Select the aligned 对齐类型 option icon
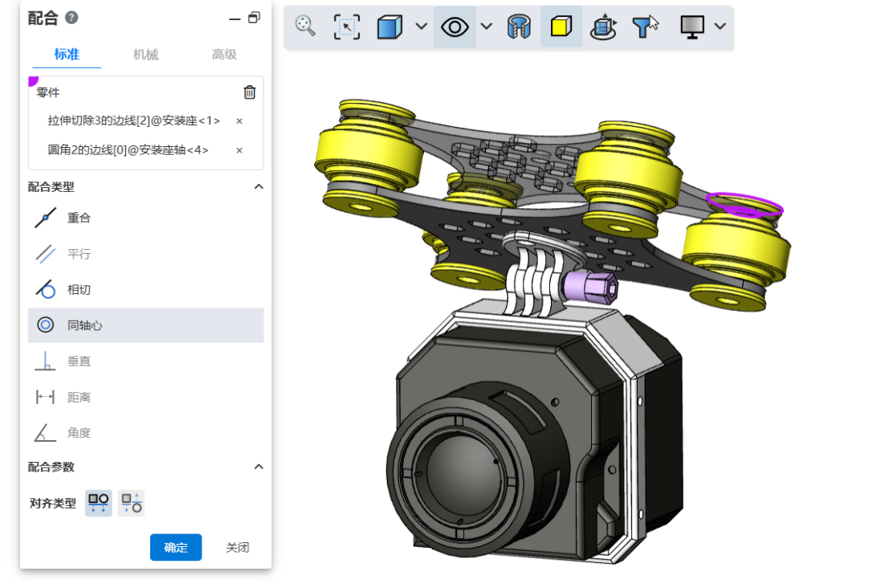Viewport: 889px width, 588px height. (99, 503)
